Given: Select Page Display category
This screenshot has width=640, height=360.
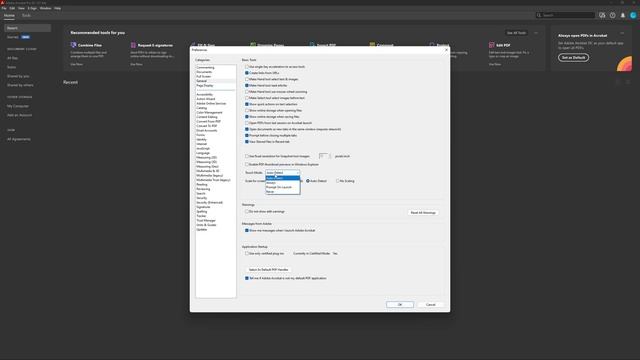Looking at the screenshot, I should point(205,85).
